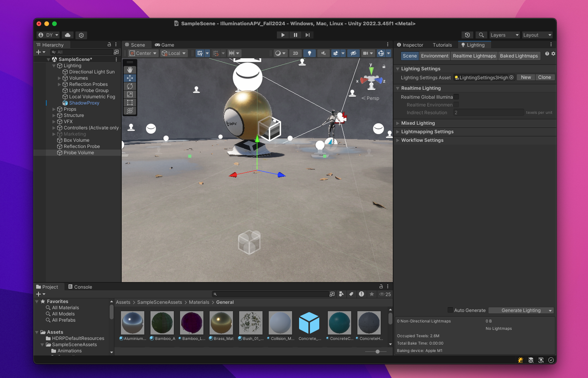Open the global Search magnifier
The height and width of the screenshot is (378, 588).
tap(481, 35)
